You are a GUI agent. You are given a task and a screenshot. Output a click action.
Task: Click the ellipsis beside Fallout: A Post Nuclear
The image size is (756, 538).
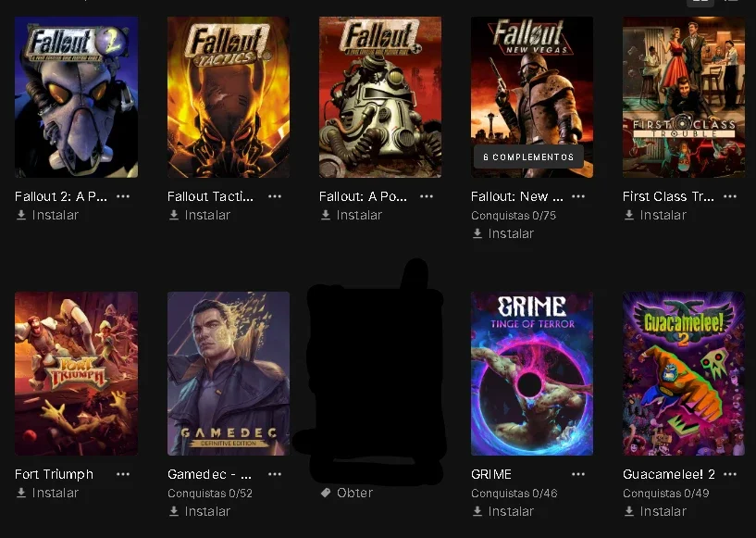(x=427, y=196)
